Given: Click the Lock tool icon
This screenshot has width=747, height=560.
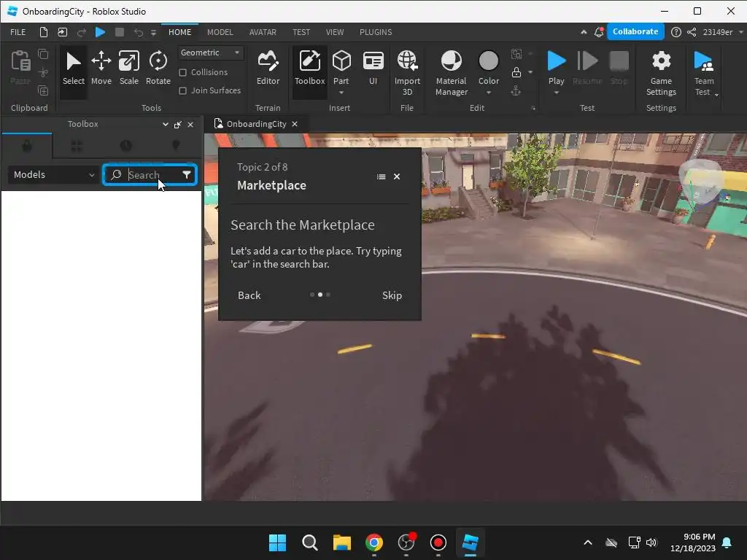Looking at the screenshot, I should tap(516, 72).
